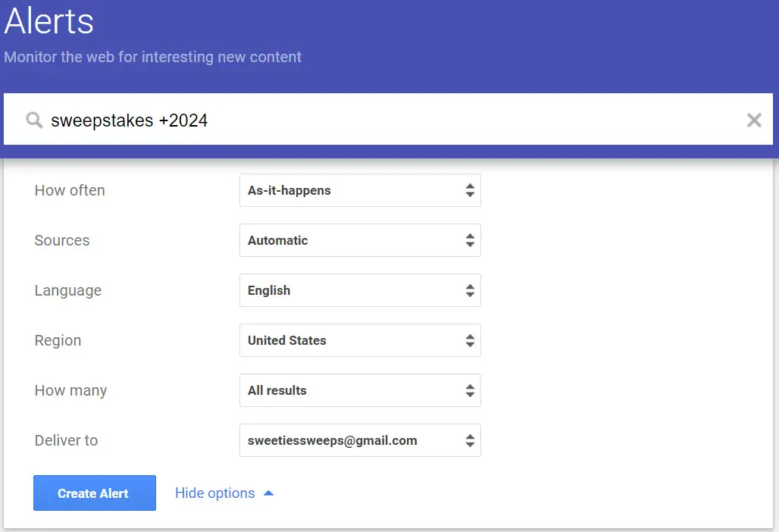
Task: Clear the search query with the X icon
Action: point(754,120)
